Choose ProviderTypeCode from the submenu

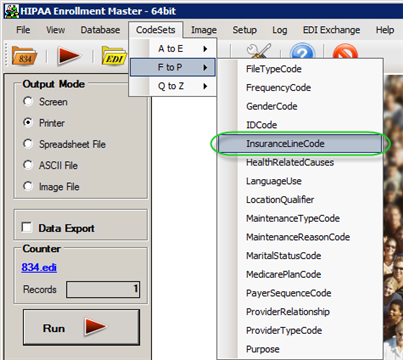pyautogui.click(x=300, y=330)
